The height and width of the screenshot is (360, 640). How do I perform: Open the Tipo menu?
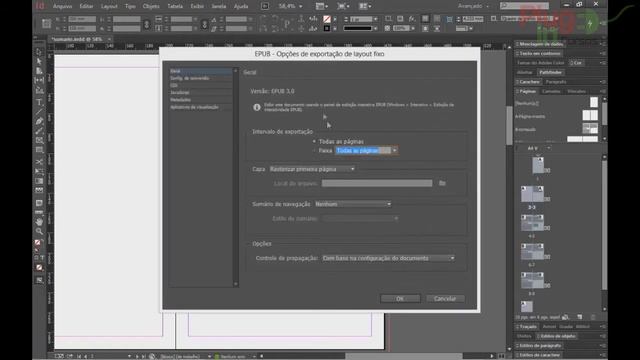click(x=130, y=7)
